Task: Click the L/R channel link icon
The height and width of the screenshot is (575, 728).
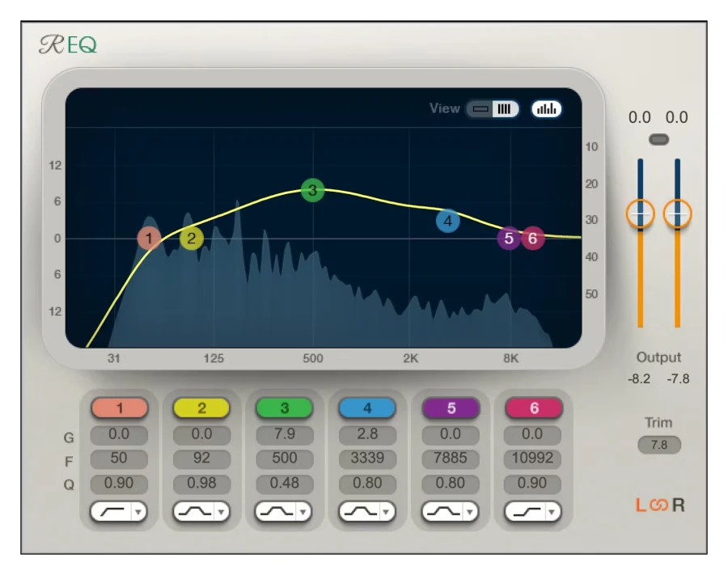Action: 658,505
